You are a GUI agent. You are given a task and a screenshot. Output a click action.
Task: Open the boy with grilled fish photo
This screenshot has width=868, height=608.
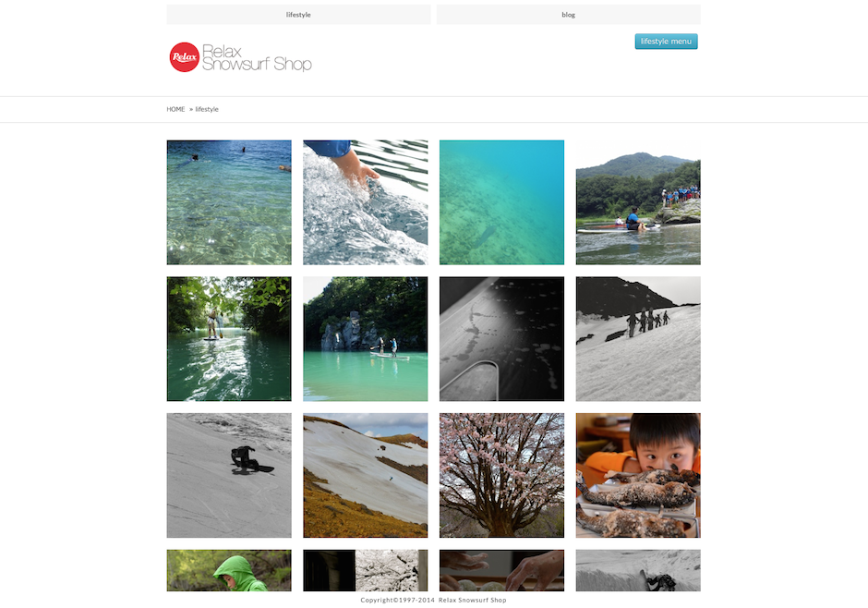coord(638,475)
